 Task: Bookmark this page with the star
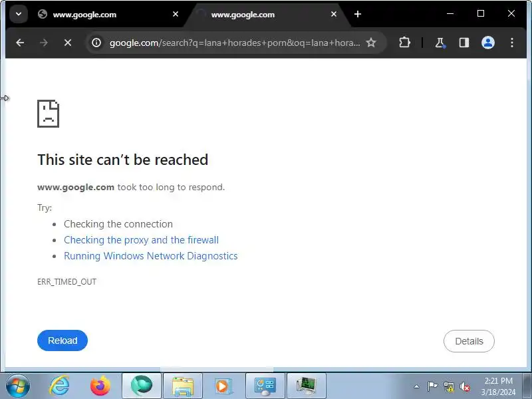(x=371, y=43)
